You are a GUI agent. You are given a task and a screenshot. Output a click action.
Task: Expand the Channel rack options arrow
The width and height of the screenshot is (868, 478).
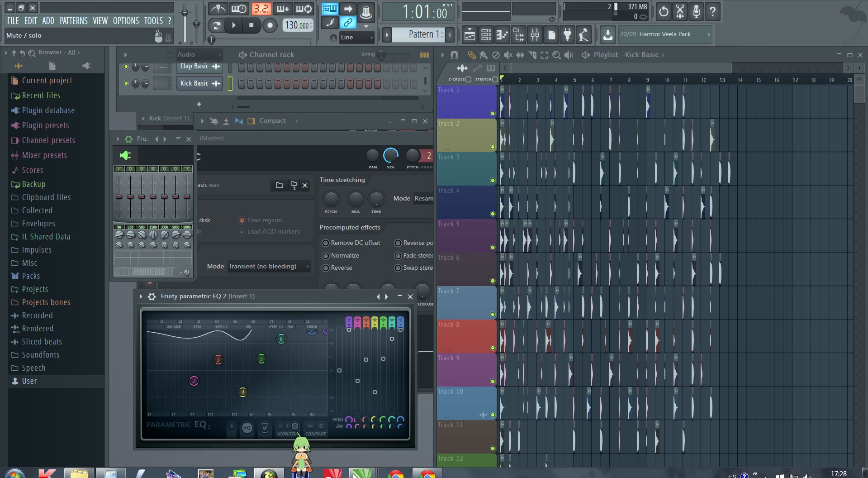pyautogui.click(x=125, y=55)
